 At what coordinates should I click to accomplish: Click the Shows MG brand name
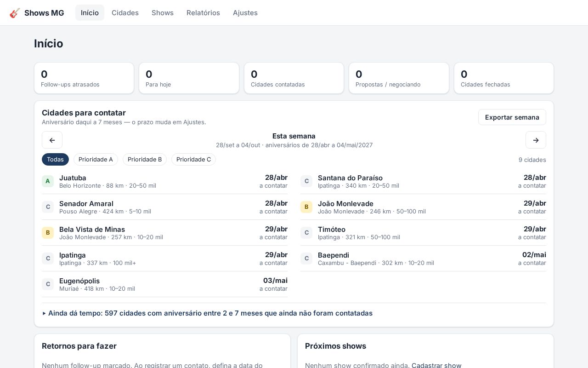pos(44,13)
